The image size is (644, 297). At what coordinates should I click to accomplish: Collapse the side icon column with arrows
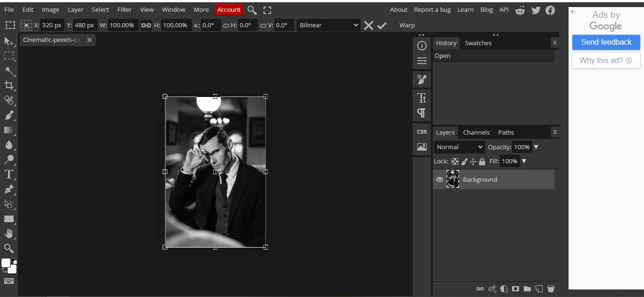(x=421, y=35)
